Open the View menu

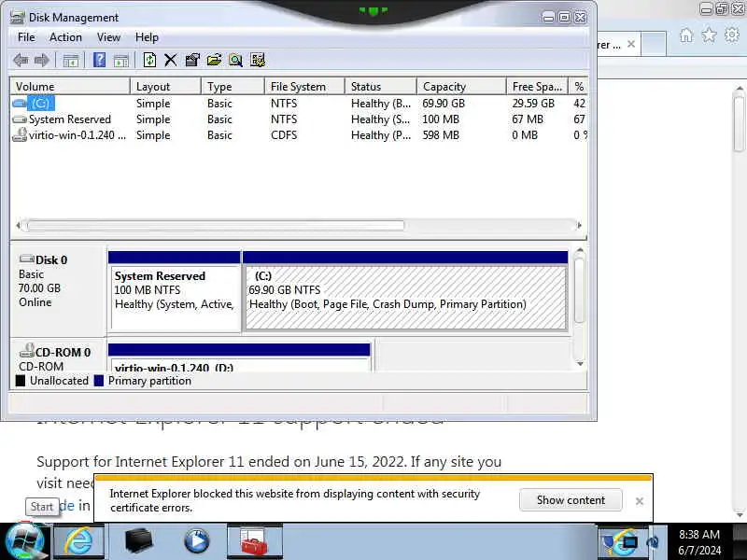click(x=108, y=37)
